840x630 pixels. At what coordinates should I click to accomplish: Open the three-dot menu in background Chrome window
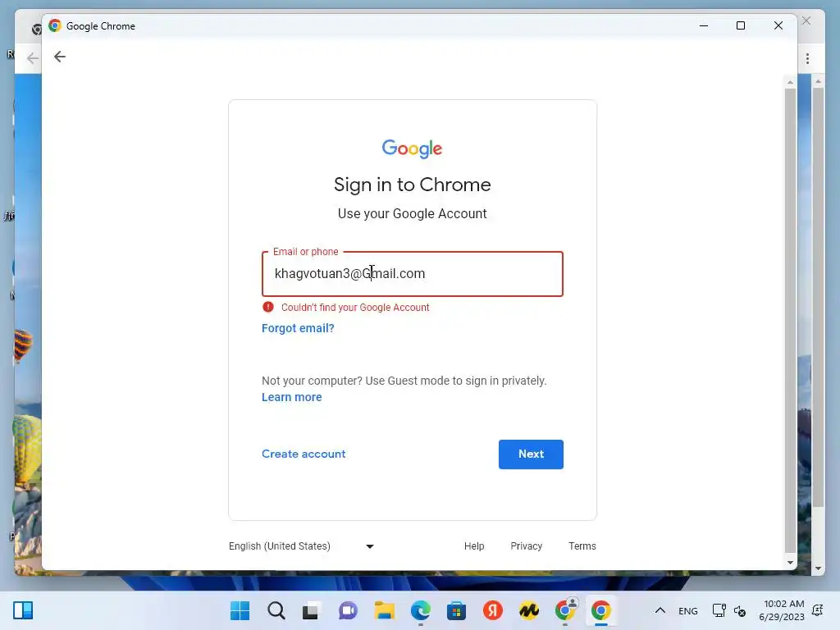(x=807, y=58)
